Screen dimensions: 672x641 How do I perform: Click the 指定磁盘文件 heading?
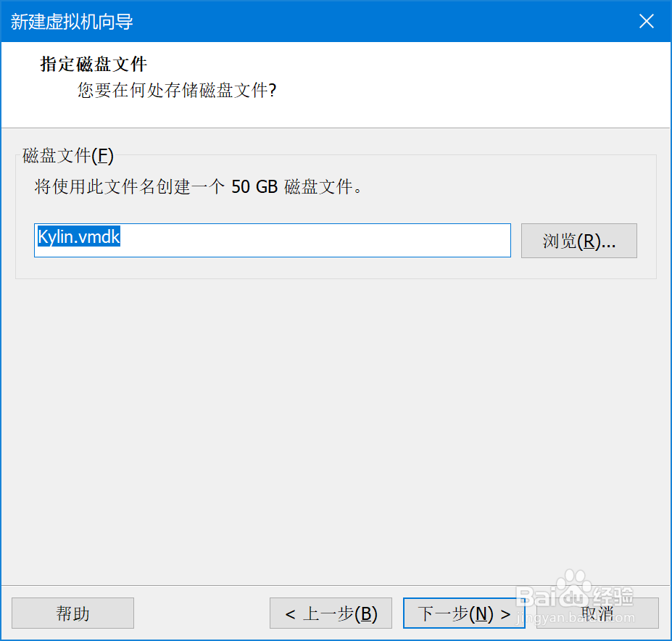pyautogui.click(x=94, y=65)
